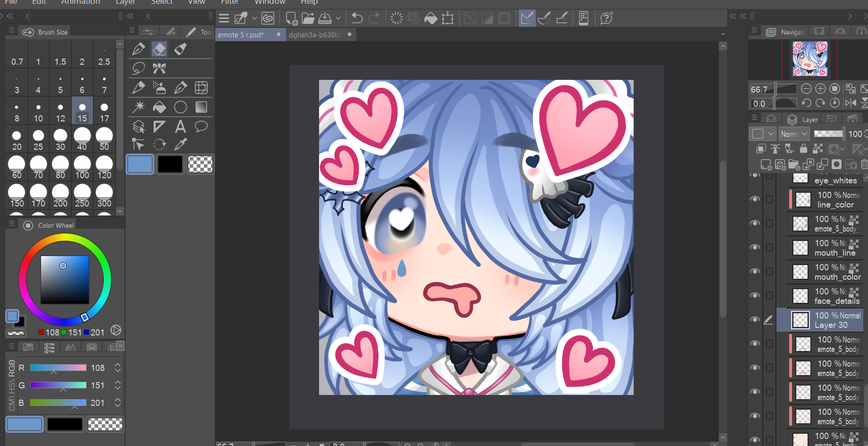Click the Lock Layer padlock icon
The width and height of the screenshot is (868, 446).
click(803, 149)
